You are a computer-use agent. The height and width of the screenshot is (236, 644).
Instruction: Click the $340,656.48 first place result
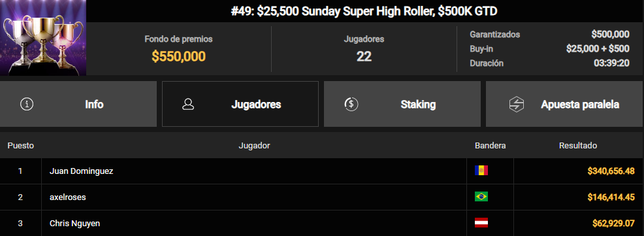pyautogui.click(x=611, y=171)
